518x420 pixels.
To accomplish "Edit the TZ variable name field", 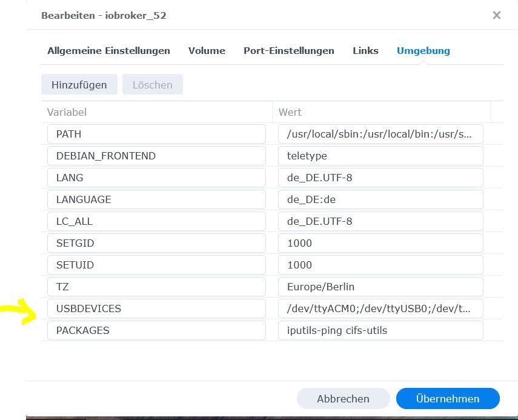I will pos(156,287).
